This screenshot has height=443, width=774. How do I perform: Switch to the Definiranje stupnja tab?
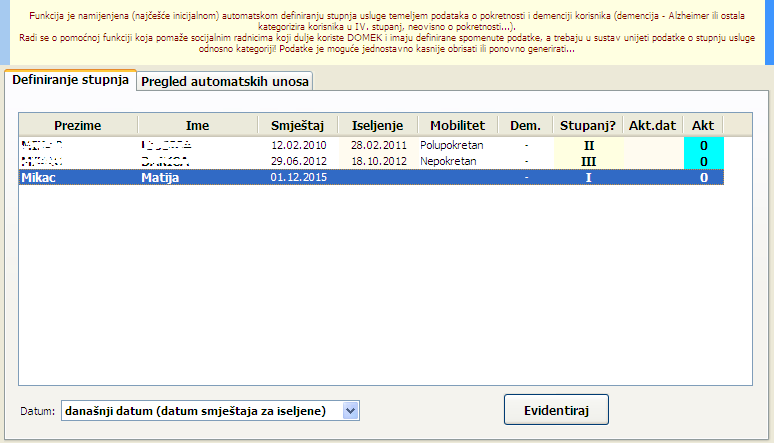(70, 80)
